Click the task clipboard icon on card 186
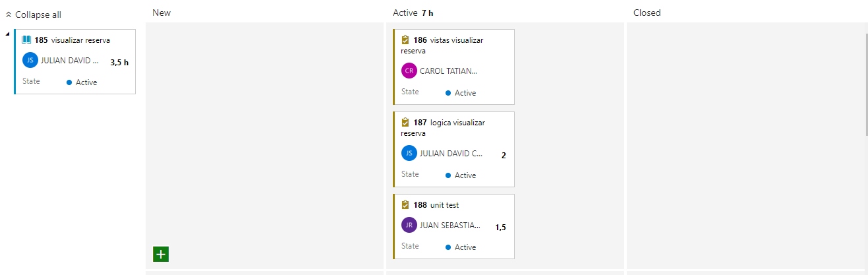The width and height of the screenshot is (868, 275). coord(405,40)
